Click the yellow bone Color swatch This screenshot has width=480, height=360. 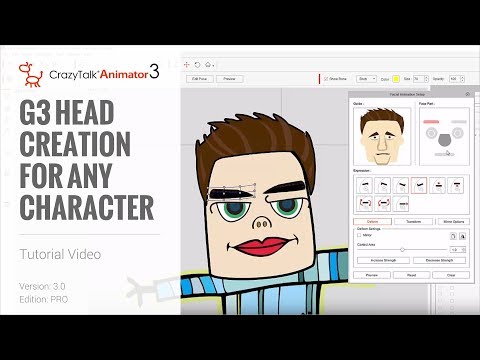[396, 79]
